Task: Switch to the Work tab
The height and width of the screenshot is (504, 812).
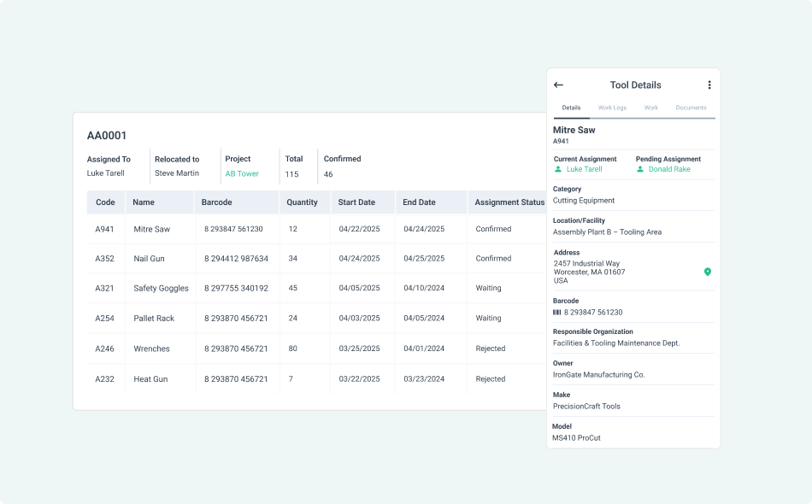Action: pos(651,108)
